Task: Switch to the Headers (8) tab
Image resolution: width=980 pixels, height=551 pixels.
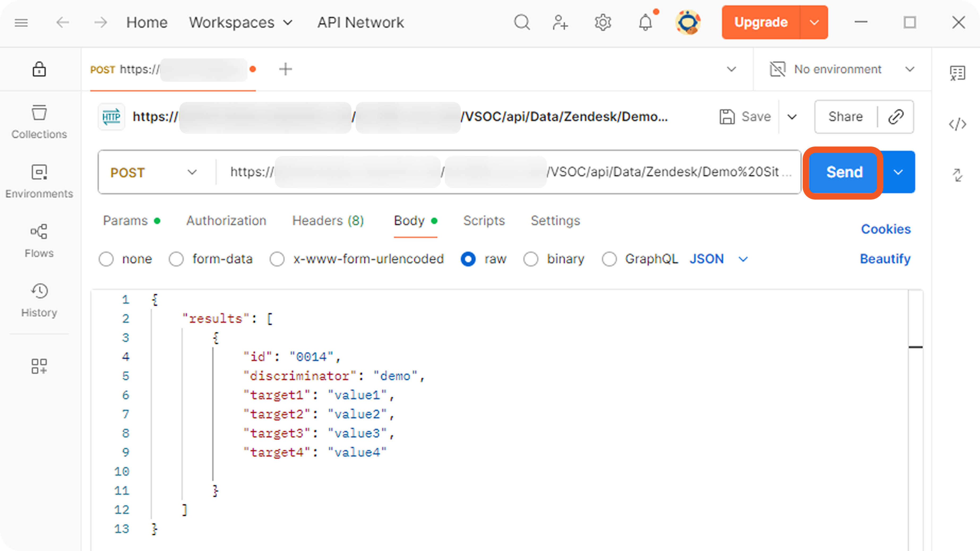Action: (x=328, y=221)
